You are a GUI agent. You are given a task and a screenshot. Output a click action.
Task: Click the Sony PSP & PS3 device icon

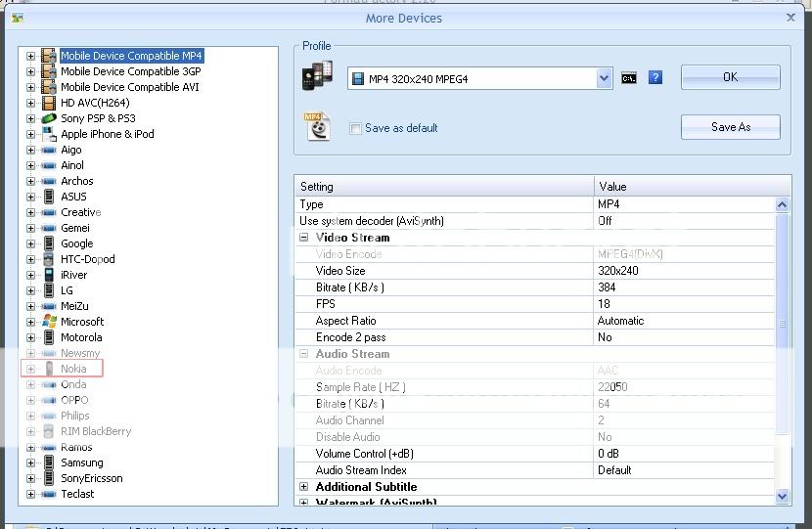(49, 118)
